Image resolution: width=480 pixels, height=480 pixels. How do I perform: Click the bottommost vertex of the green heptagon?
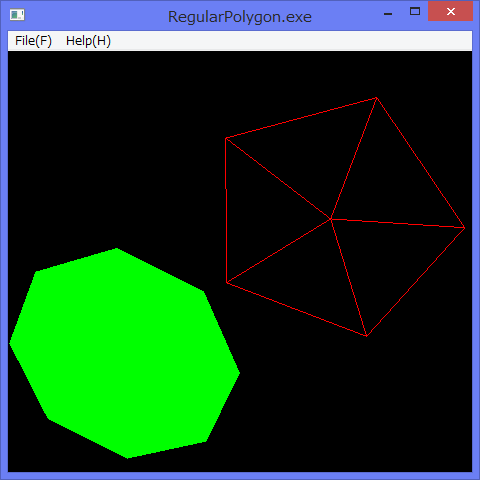click(x=128, y=458)
